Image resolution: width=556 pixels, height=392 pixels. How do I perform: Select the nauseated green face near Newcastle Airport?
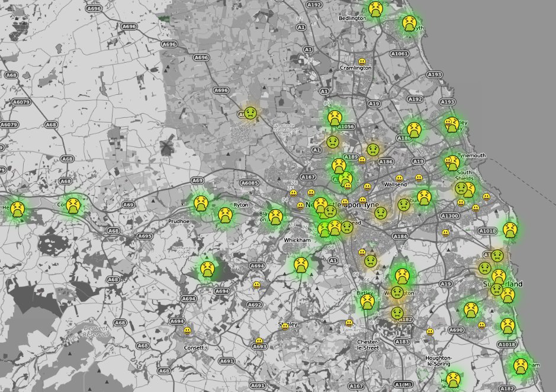tap(250, 113)
